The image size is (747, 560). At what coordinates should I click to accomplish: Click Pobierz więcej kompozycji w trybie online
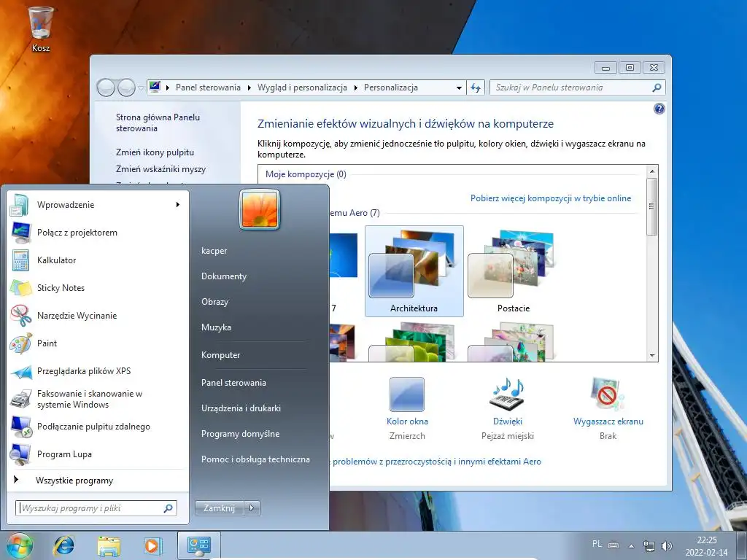tap(551, 198)
